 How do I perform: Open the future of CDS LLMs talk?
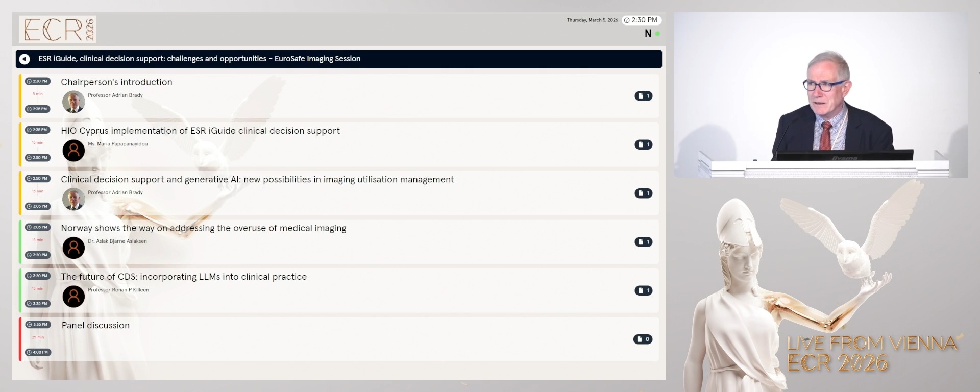184,277
